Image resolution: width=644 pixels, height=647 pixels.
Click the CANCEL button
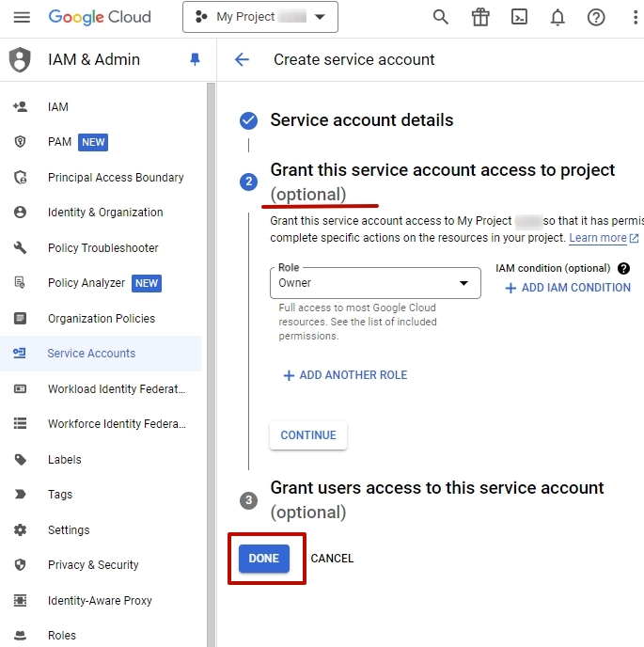(x=332, y=559)
